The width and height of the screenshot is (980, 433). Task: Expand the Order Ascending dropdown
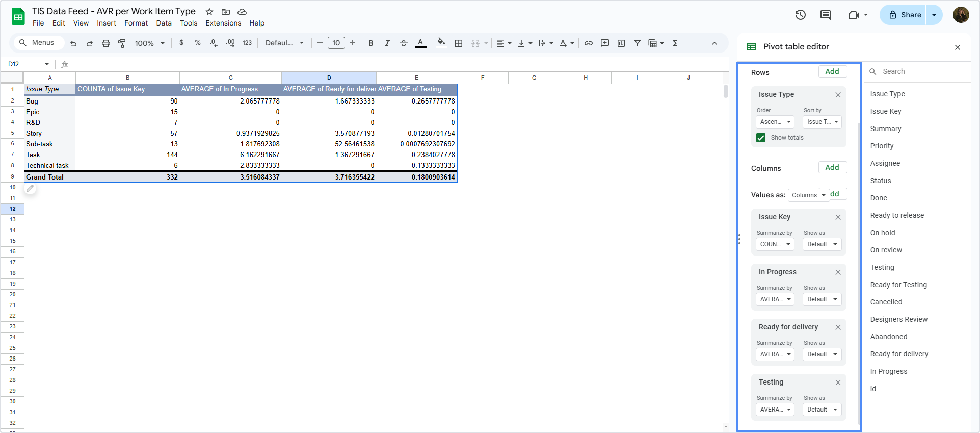click(775, 122)
